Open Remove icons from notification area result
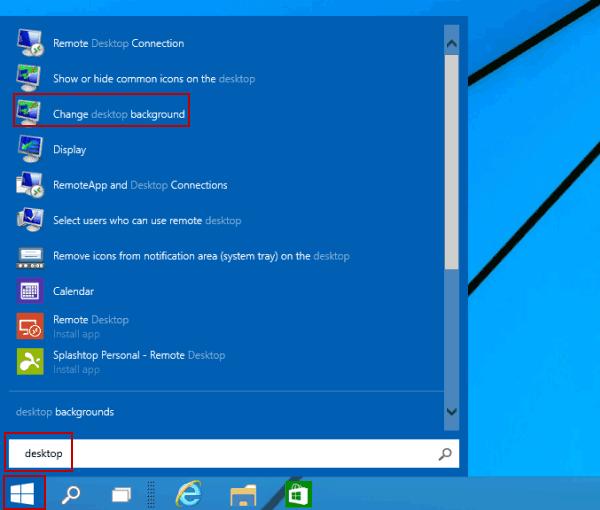 point(200,256)
